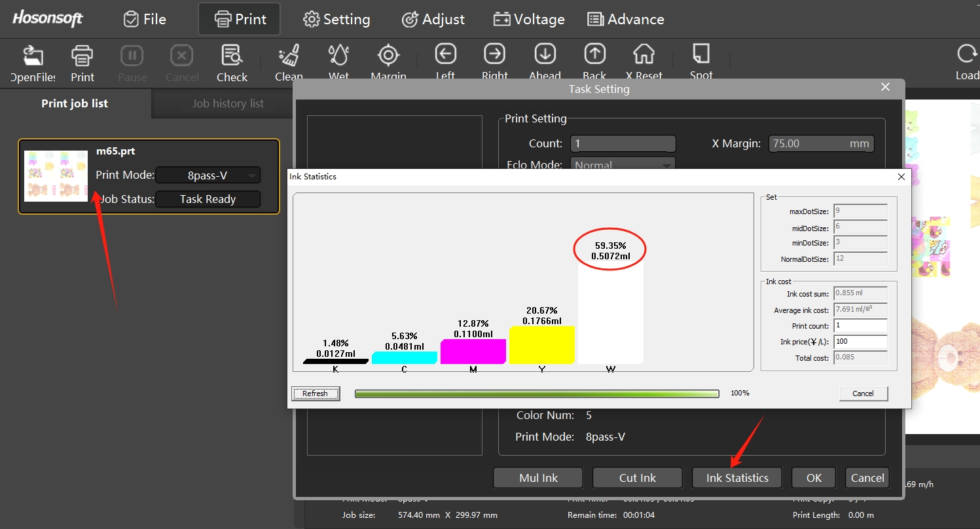Select the Margin target icon
The height and width of the screenshot is (529, 980).
tap(388, 57)
